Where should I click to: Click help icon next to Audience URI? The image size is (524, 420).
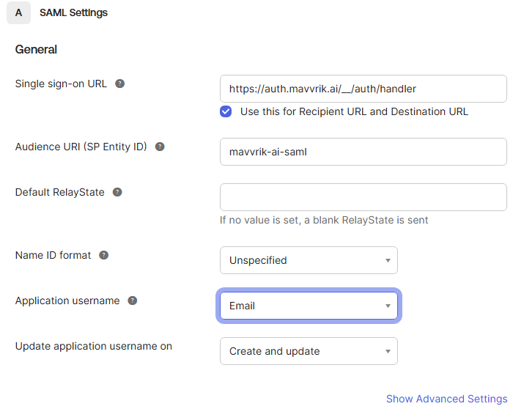pyautogui.click(x=160, y=147)
